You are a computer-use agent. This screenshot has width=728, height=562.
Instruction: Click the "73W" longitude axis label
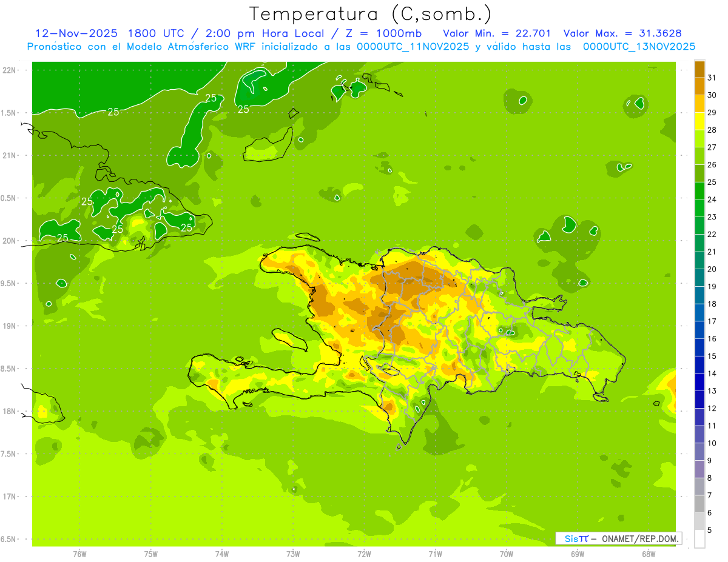pyautogui.click(x=293, y=554)
